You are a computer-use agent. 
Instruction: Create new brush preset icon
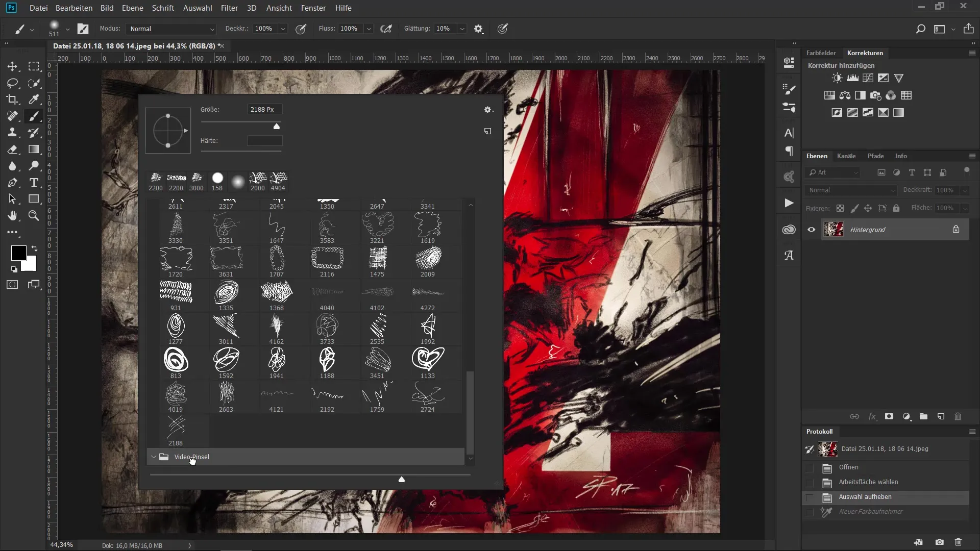487,131
